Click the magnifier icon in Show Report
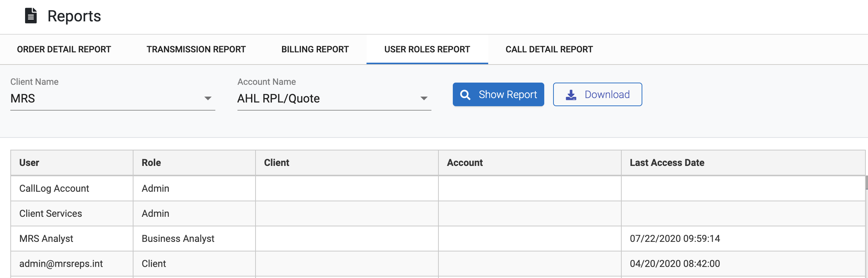This screenshot has height=278, width=868. (x=465, y=95)
